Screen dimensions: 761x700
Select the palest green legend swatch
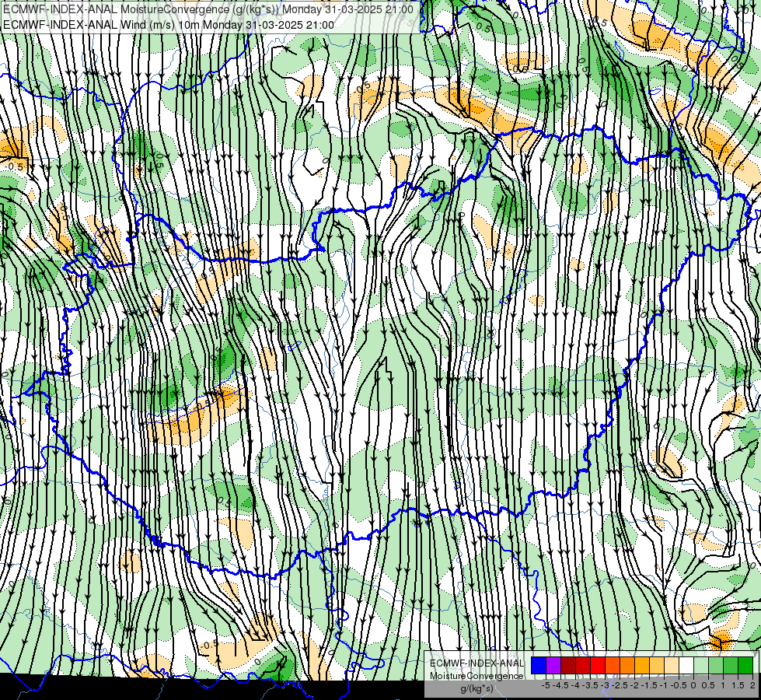pos(701,665)
